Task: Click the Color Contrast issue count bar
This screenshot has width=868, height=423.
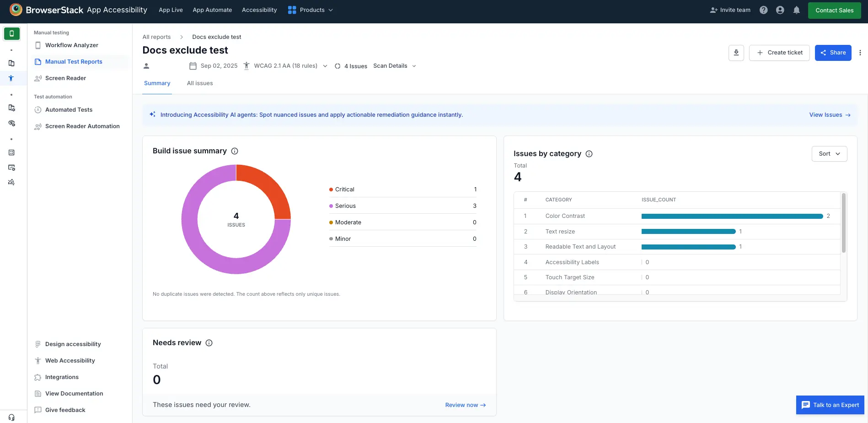Action: (732, 216)
